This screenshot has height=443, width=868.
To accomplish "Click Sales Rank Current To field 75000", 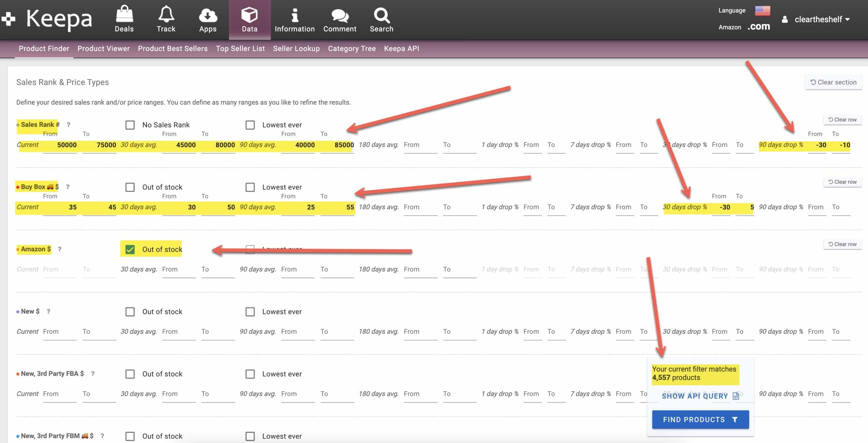I will point(99,145).
